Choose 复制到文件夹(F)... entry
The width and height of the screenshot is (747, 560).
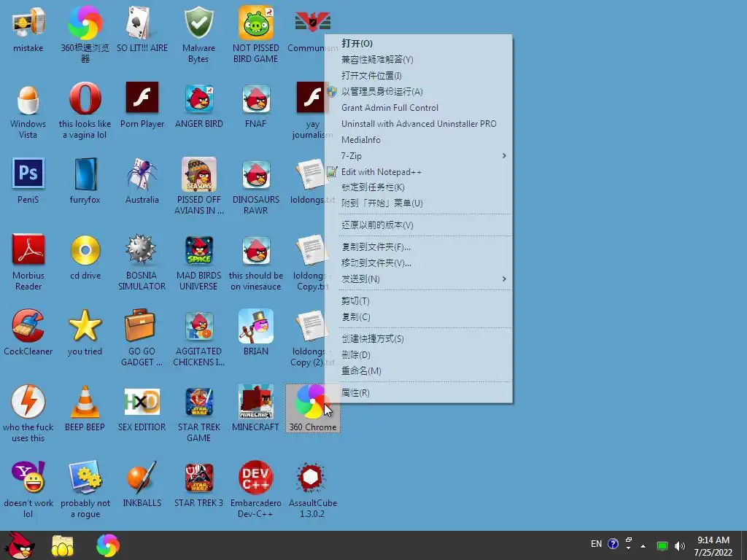point(418,247)
